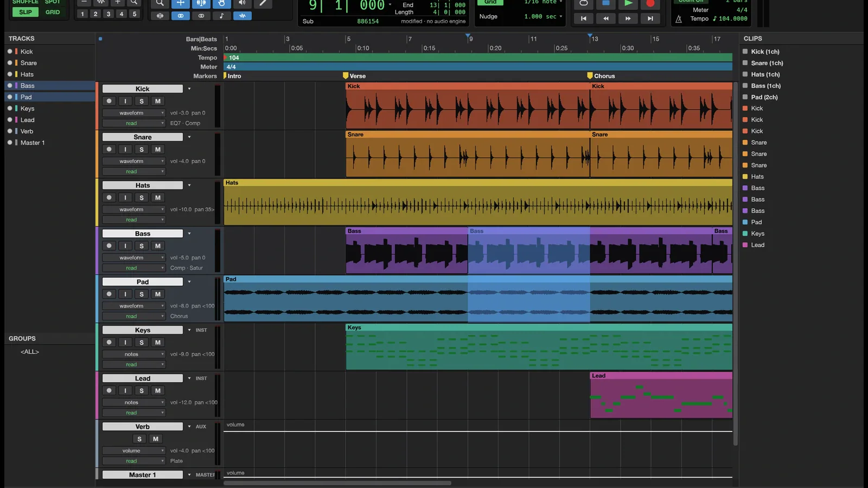
Task: Mute the Hats track
Action: (x=158, y=197)
